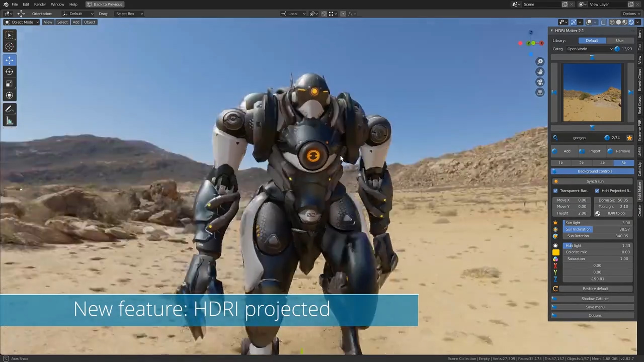
Task: Adjust the Sun Inclination slider
Action: [598, 229]
